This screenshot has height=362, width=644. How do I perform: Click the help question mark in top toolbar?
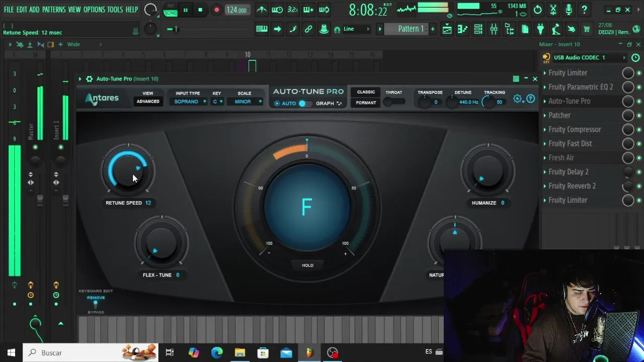pyautogui.click(x=584, y=10)
